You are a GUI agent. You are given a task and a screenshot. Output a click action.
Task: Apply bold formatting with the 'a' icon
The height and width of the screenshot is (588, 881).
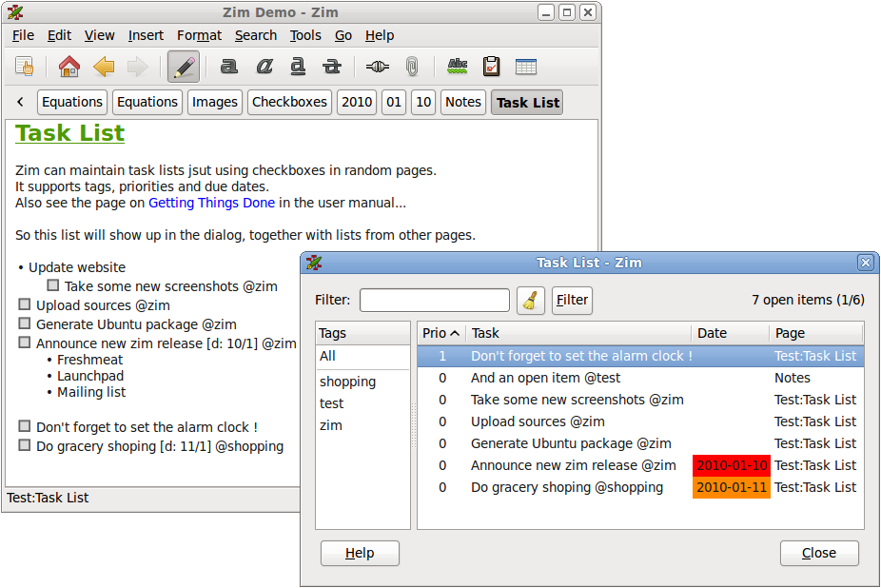[228, 67]
